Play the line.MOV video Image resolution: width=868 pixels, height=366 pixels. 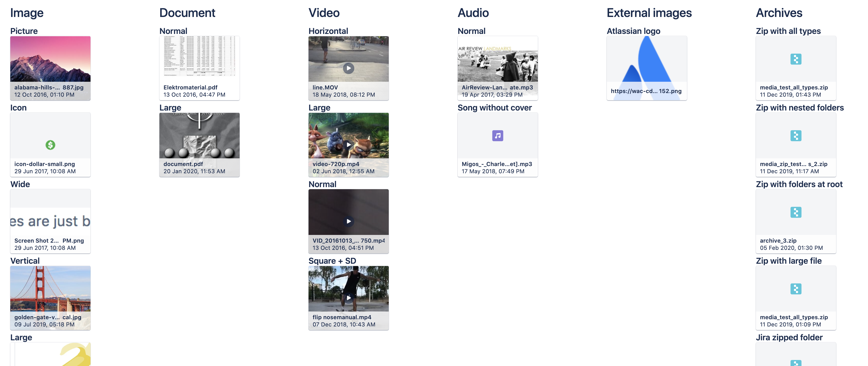click(348, 68)
